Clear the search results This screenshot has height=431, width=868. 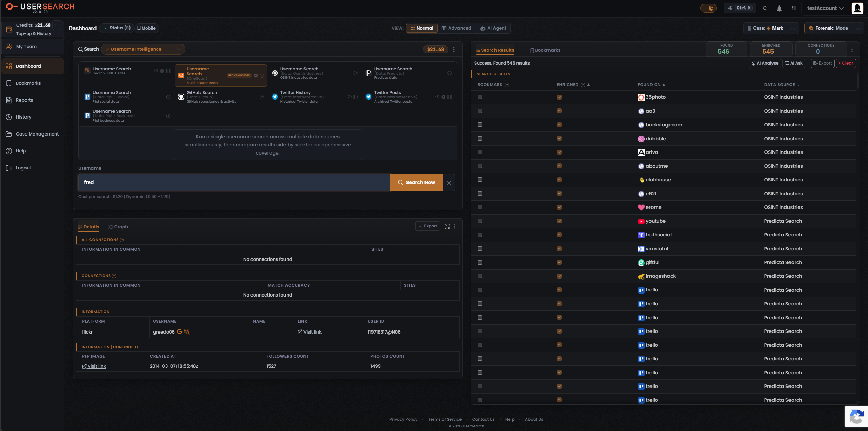846,63
